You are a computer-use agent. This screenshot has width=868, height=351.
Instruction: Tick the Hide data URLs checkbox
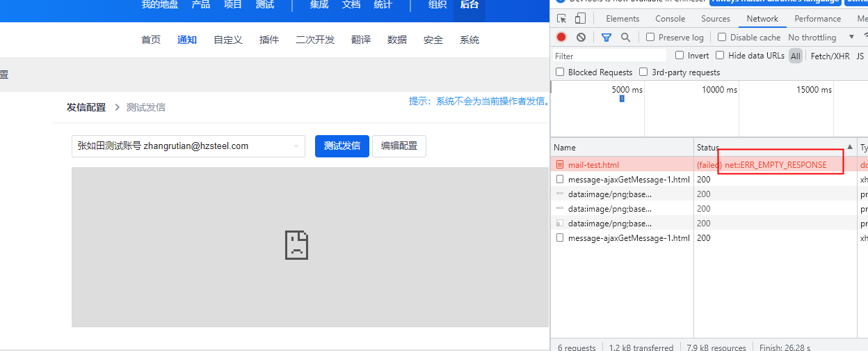pos(720,55)
